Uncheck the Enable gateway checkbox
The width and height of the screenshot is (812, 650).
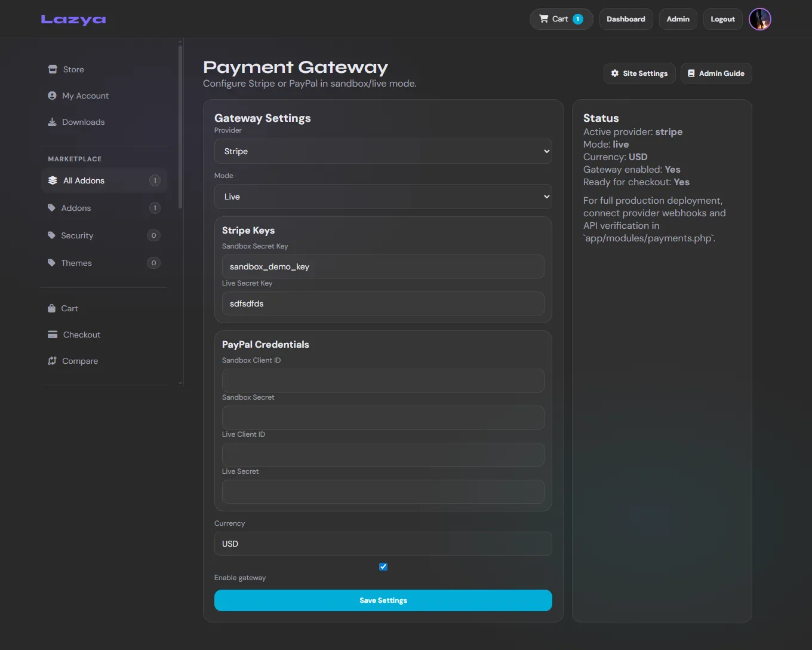click(x=383, y=566)
